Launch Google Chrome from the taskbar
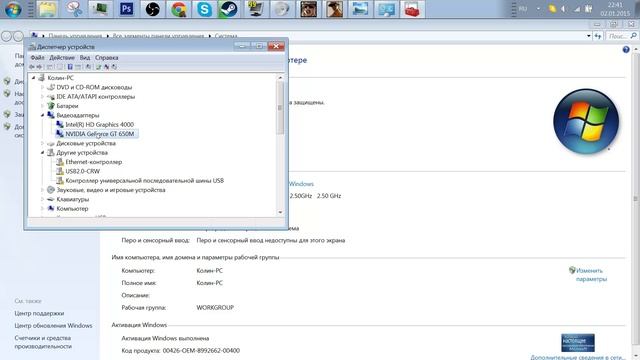The image size is (640, 360). tap(178, 9)
